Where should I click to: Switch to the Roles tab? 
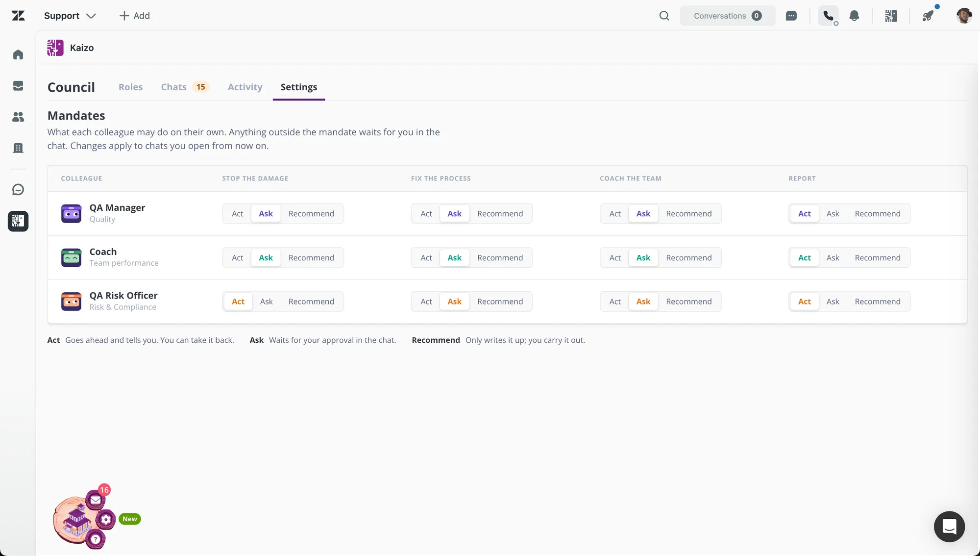coord(130,87)
